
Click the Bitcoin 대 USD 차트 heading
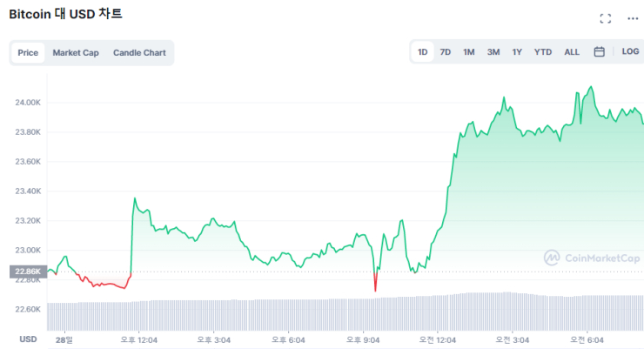[65, 15]
